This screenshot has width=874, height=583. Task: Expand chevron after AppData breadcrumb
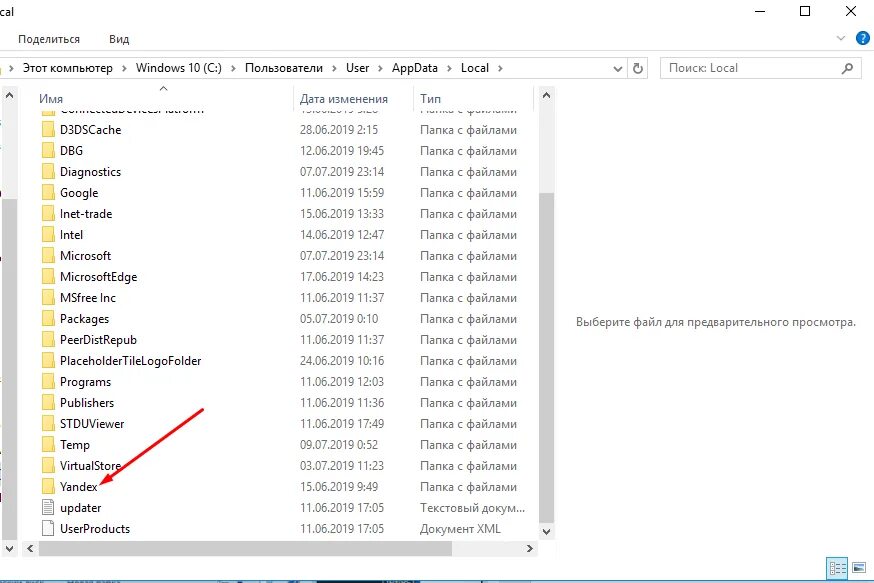click(x=449, y=68)
